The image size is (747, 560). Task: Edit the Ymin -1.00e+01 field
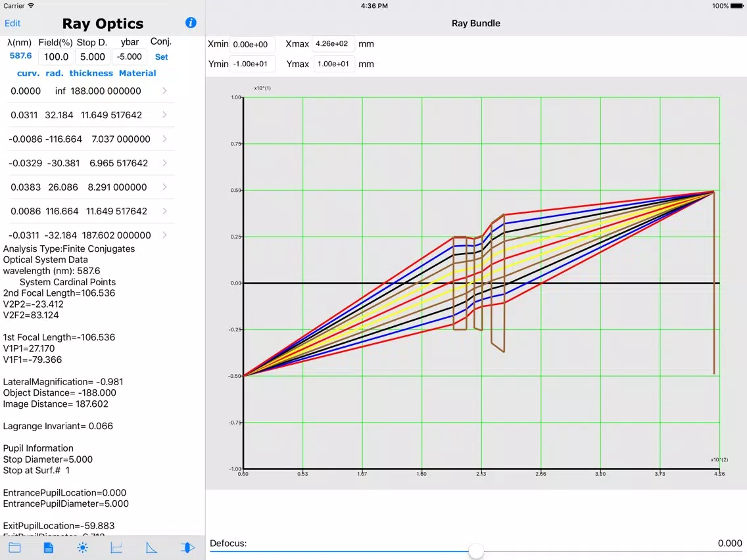[x=252, y=64]
